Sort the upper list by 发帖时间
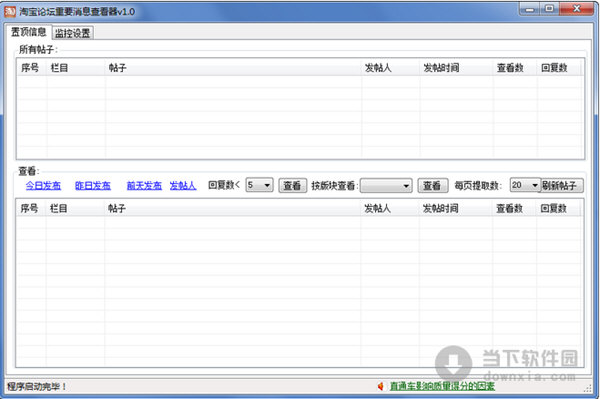The image size is (600, 399). [x=457, y=68]
